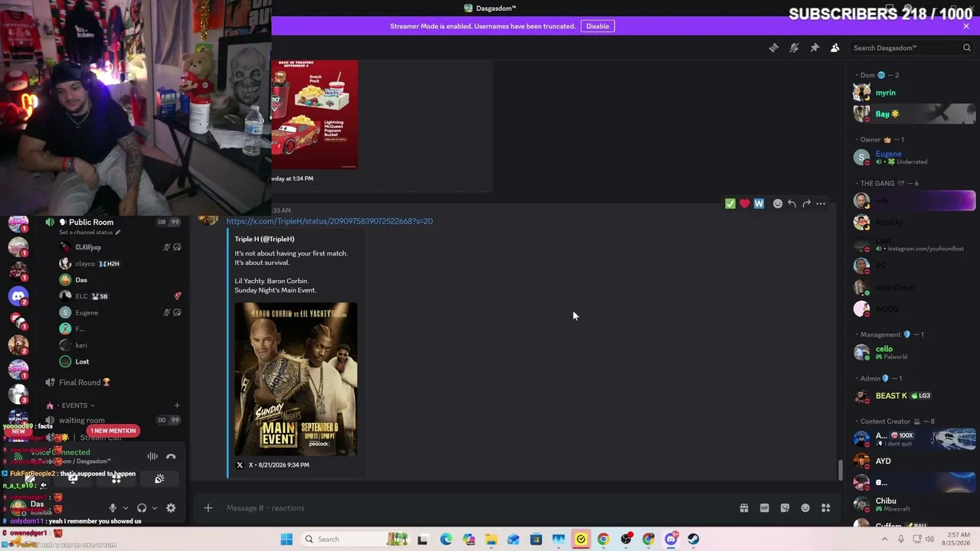Image resolution: width=980 pixels, height=551 pixels.
Task: Disconnect from voice with the hang-up icon
Action: click(x=171, y=457)
